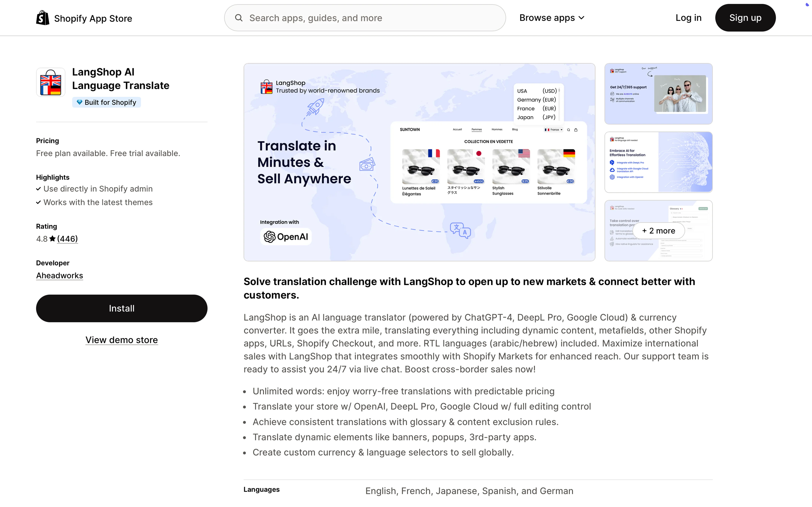Viewport: 812px width, 507px height.
Task: Visit the Aheadworks developer page
Action: [59, 276]
